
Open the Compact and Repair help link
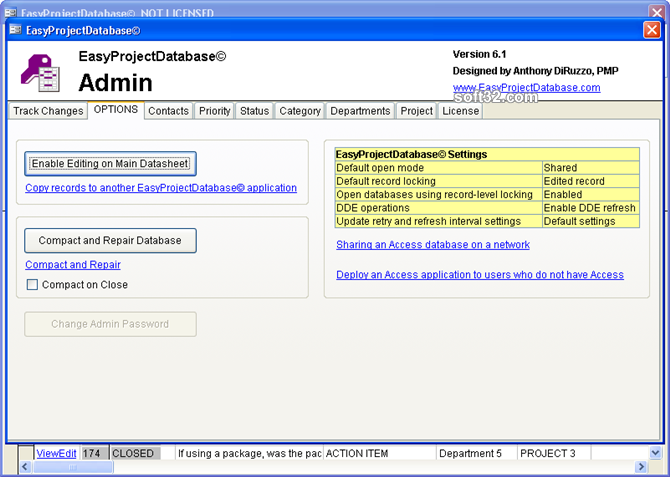click(x=73, y=265)
